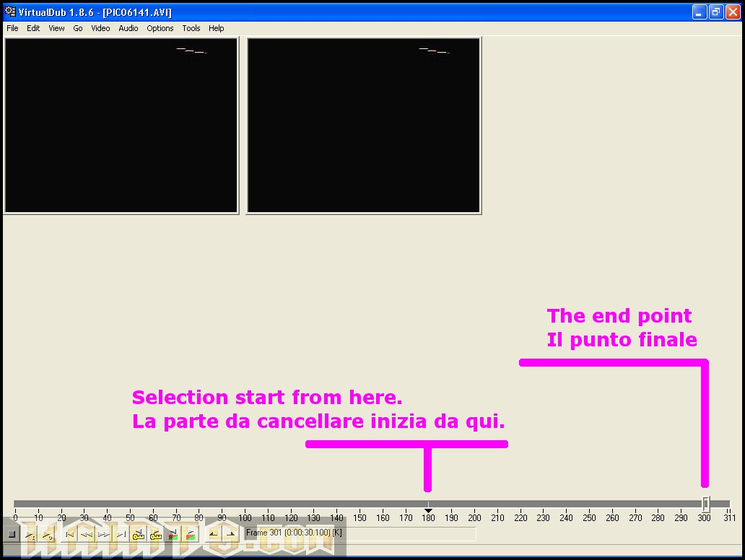The width and height of the screenshot is (745, 560).
Task: Set the selection end mark-out
Action: coord(230,534)
